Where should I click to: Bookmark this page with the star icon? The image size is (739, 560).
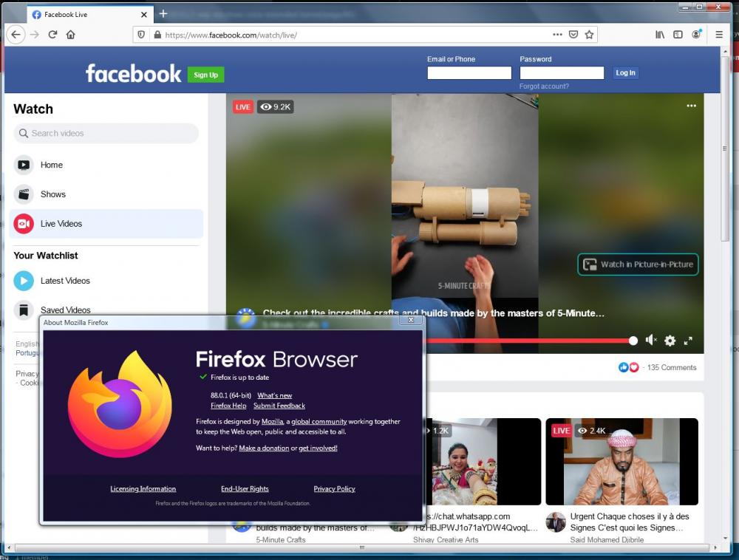(588, 34)
